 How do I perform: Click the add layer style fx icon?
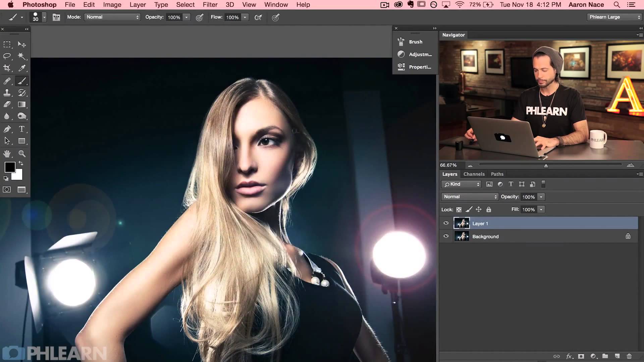pos(569,356)
